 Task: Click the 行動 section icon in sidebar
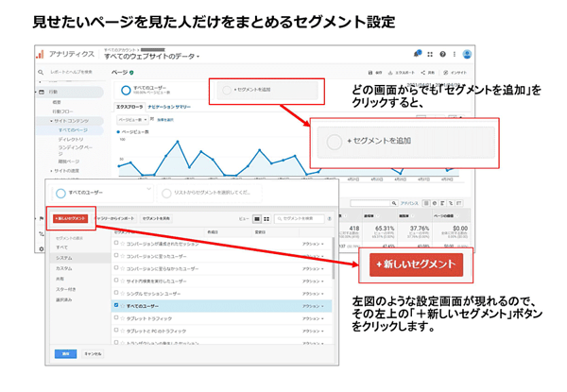pyautogui.click(x=42, y=93)
